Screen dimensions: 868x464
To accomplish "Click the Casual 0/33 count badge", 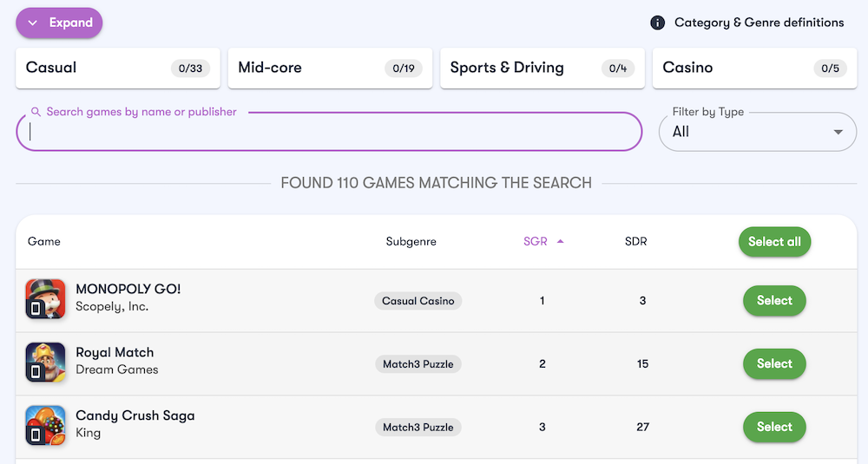I will coord(190,69).
